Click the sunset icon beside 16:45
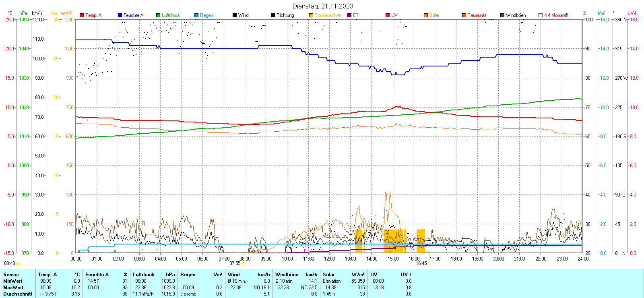Image resolution: width=644 pixels, height=298 pixels. pos(429,263)
